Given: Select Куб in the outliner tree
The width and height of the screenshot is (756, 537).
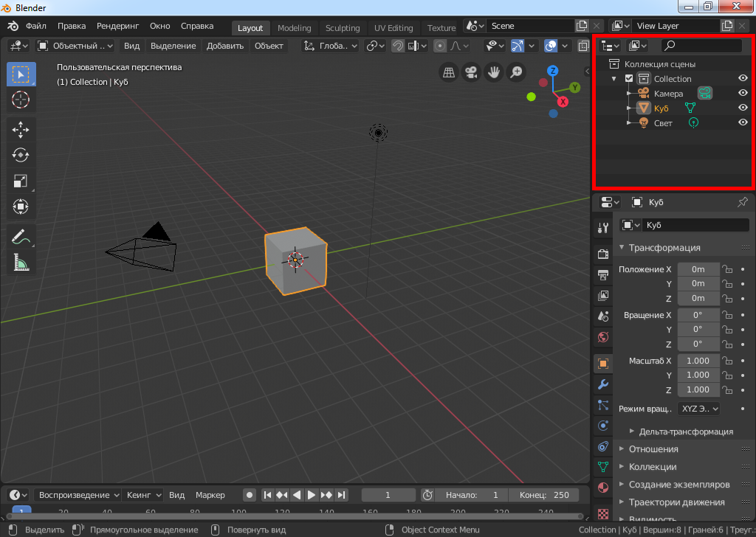Looking at the screenshot, I should pyautogui.click(x=661, y=108).
